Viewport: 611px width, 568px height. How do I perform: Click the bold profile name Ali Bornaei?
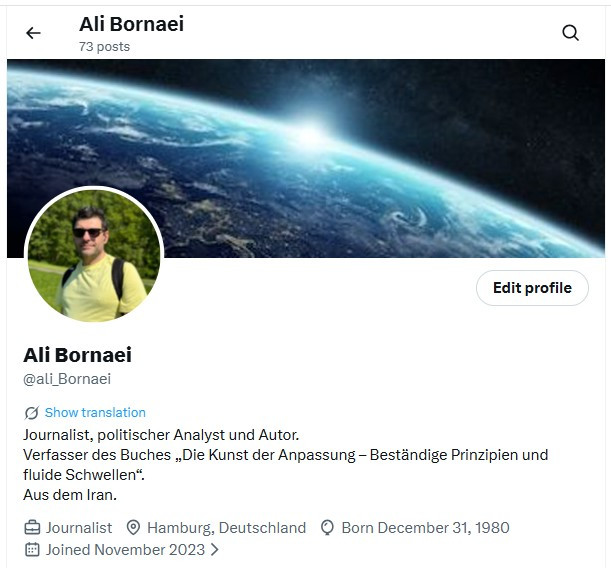[78, 355]
